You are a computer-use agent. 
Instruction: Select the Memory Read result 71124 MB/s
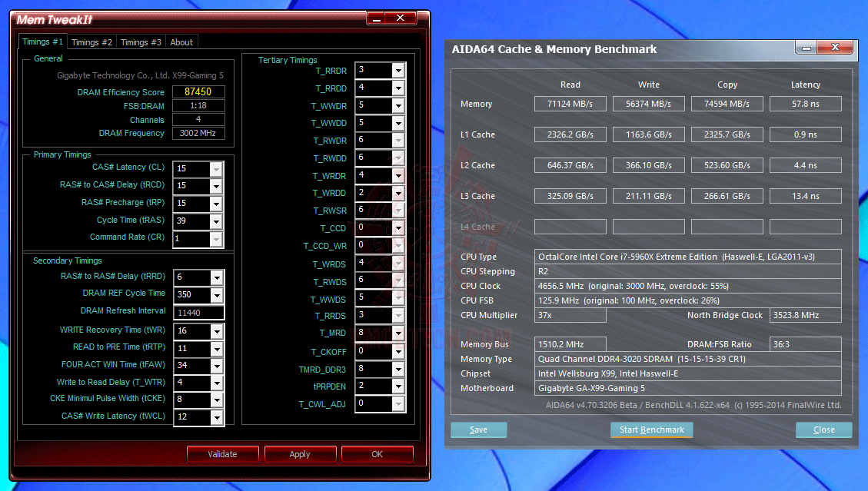570,104
